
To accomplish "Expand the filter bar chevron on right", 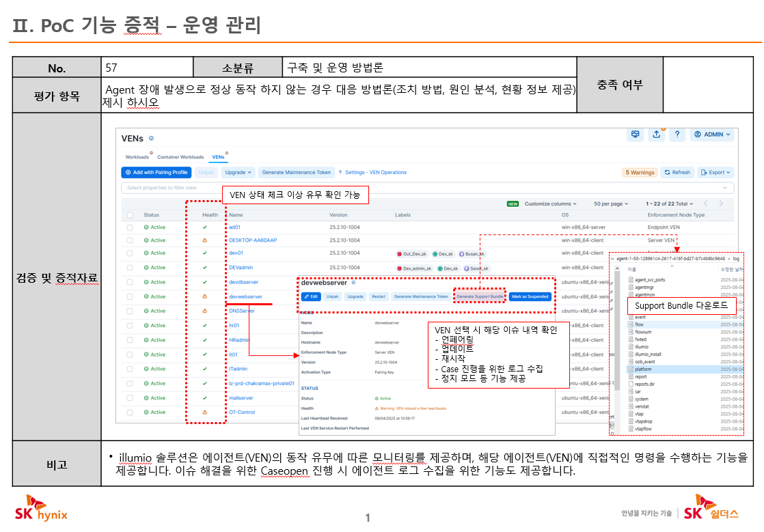I will 725,188.
